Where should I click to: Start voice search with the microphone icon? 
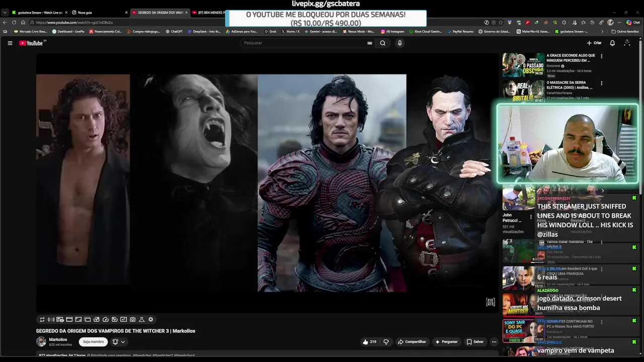click(399, 43)
